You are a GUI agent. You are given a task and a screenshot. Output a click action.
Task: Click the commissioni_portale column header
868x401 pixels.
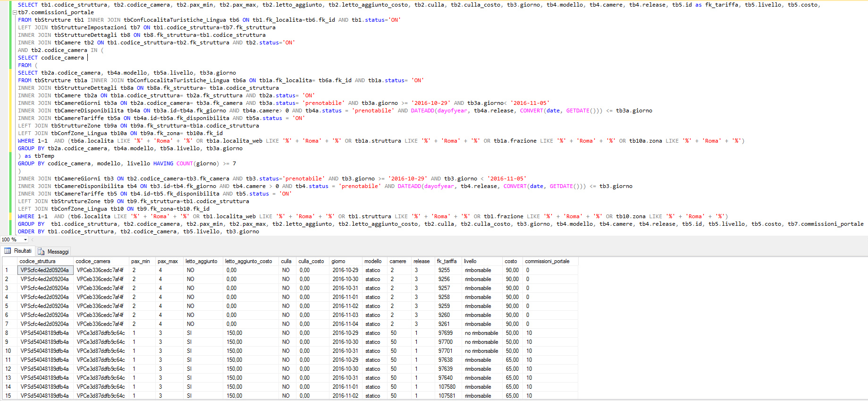coord(550,261)
